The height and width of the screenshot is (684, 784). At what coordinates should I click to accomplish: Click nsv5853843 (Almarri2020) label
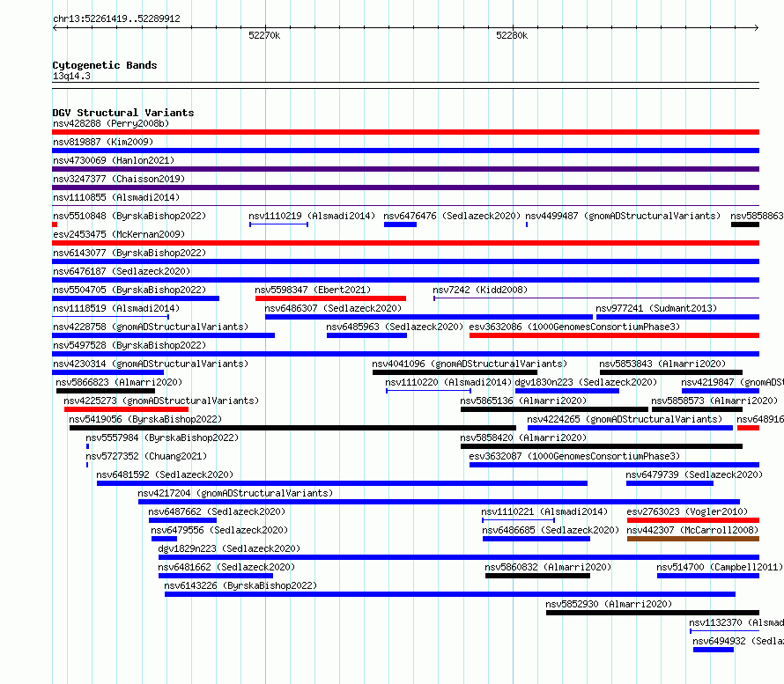coord(662,364)
